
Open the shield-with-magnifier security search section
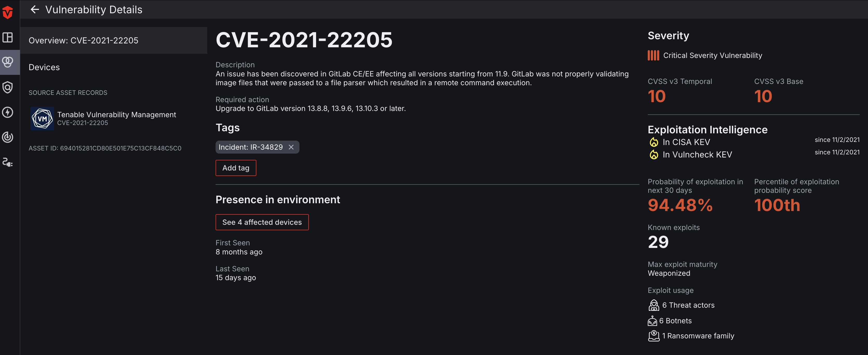coord(8,87)
